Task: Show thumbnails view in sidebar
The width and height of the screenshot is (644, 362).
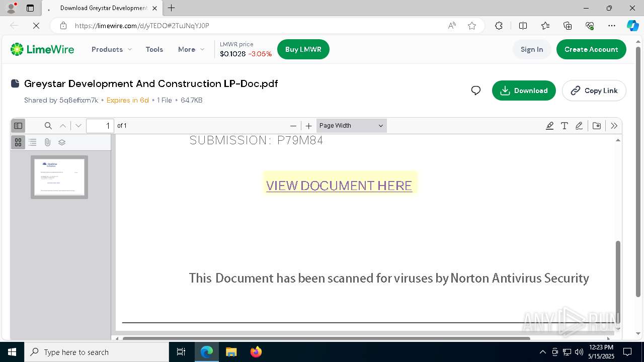Action: tap(18, 142)
